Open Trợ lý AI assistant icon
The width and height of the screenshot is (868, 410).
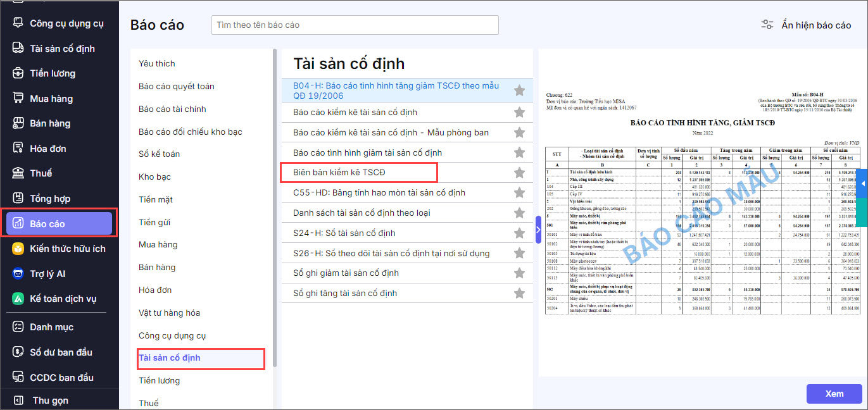point(18,274)
